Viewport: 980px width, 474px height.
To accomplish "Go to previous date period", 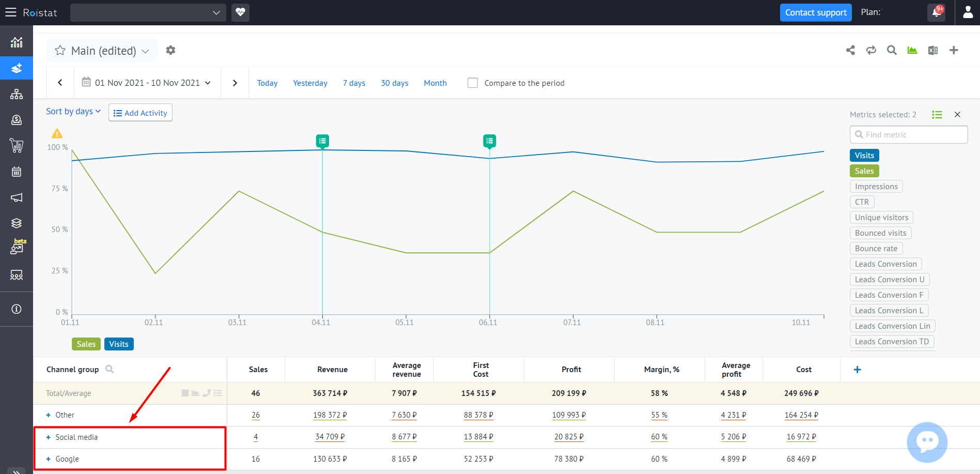I will tap(60, 83).
